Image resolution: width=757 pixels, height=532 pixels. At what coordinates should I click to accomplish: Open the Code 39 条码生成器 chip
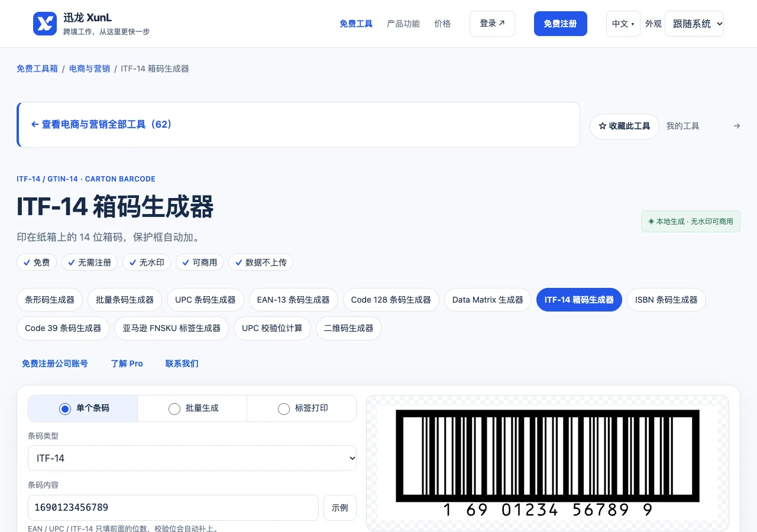[x=63, y=328]
